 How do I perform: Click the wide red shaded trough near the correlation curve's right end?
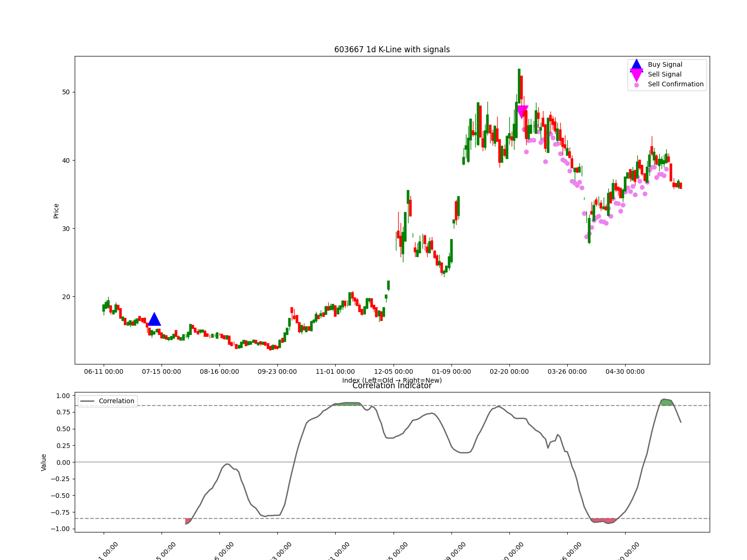pyautogui.click(x=603, y=521)
